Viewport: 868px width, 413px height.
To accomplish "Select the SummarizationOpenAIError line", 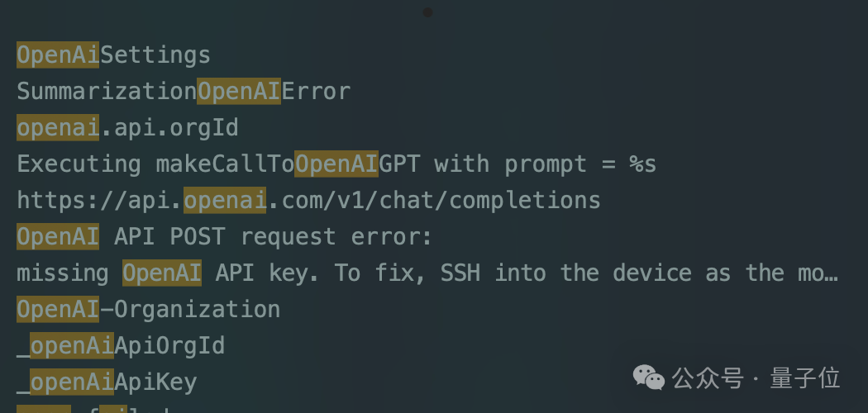I will pos(184,91).
